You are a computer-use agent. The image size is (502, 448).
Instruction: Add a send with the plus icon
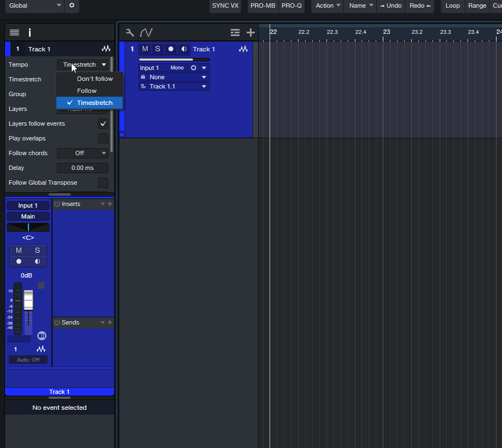110,322
